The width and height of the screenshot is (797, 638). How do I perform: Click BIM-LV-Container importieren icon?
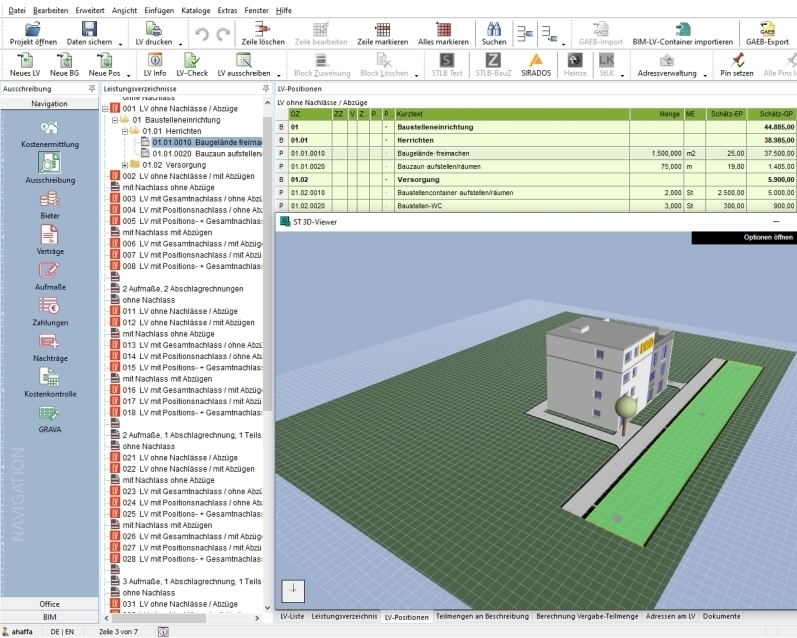pos(682,29)
